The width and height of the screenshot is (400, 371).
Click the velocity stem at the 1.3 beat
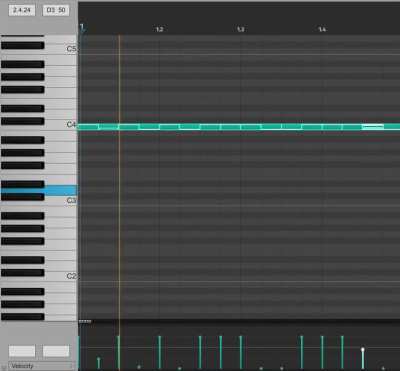pos(241,352)
